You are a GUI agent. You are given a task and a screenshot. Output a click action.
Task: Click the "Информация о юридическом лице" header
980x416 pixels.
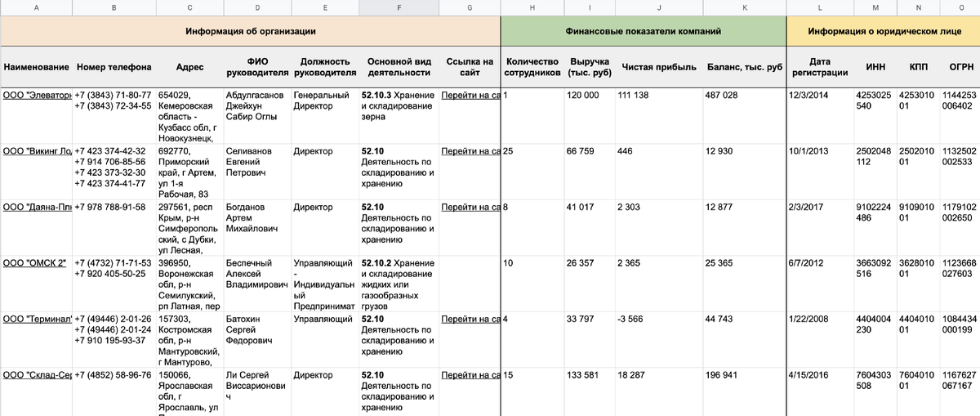coord(884,31)
